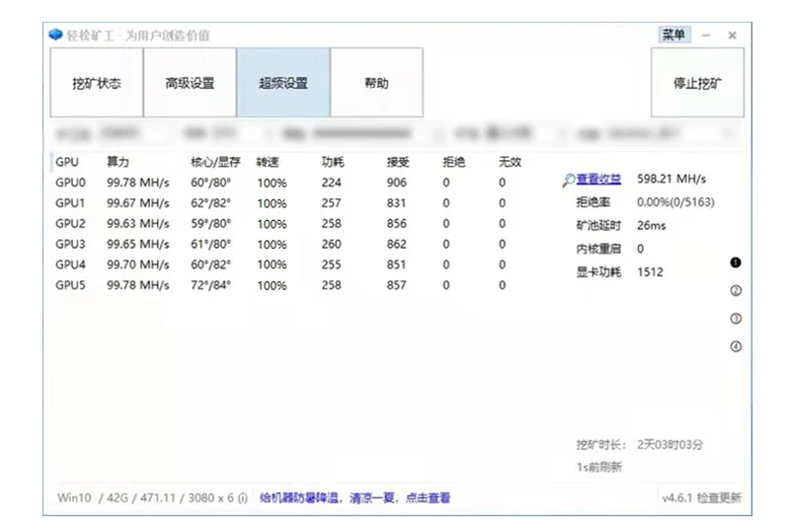
Task: Click the cooling promotion link in status bar
Action: [355, 498]
